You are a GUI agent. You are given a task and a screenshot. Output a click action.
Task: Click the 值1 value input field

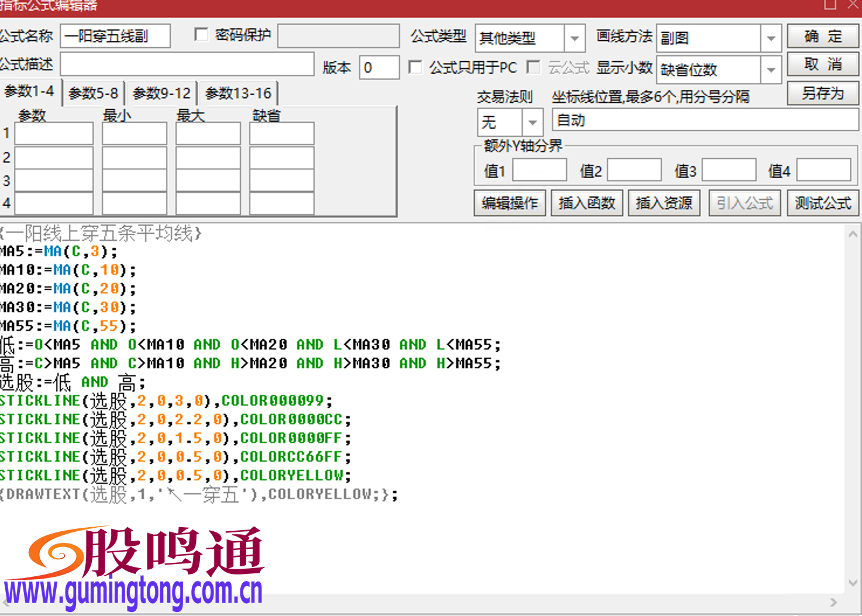539,169
